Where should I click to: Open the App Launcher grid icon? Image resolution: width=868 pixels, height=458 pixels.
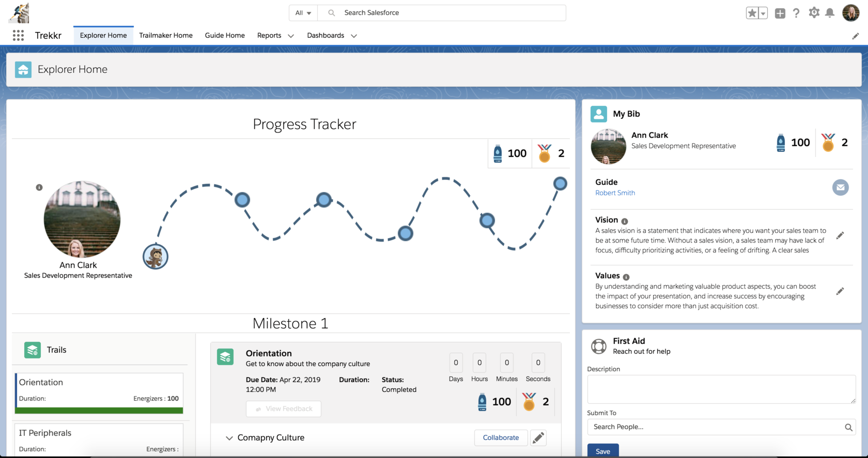18,35
